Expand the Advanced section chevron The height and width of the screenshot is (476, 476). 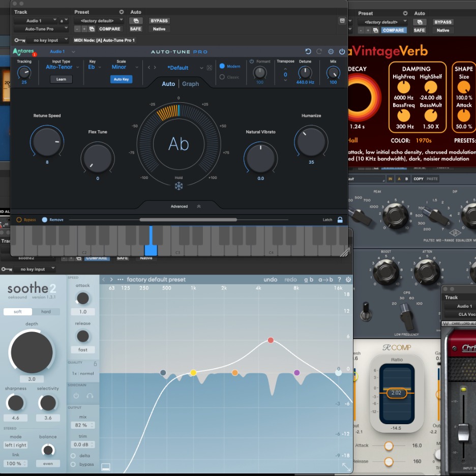tap(199, 206)
